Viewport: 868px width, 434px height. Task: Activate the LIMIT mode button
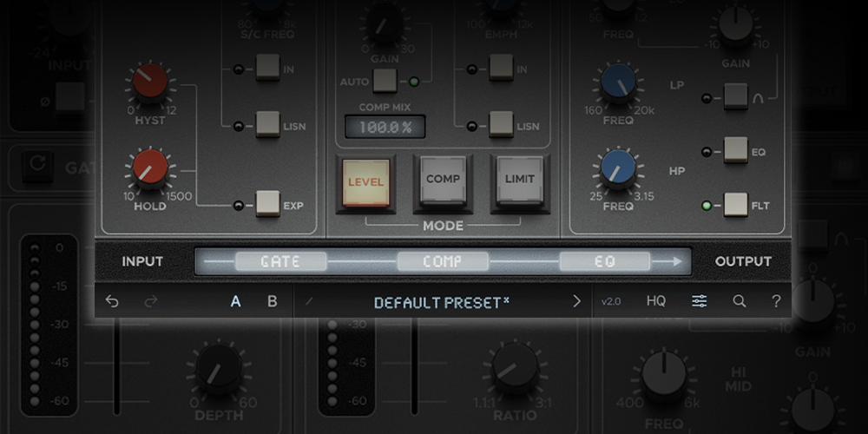pyautogui.click(x=520, y=181)
